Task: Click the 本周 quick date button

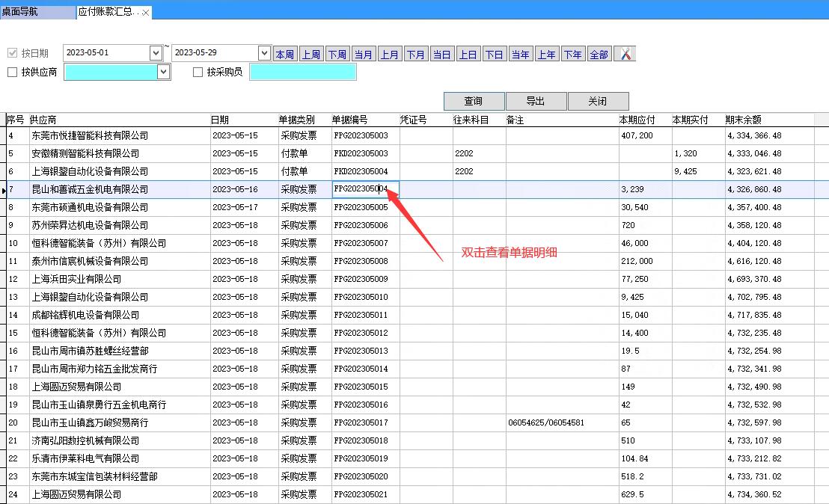Action: tap(284, 54)
